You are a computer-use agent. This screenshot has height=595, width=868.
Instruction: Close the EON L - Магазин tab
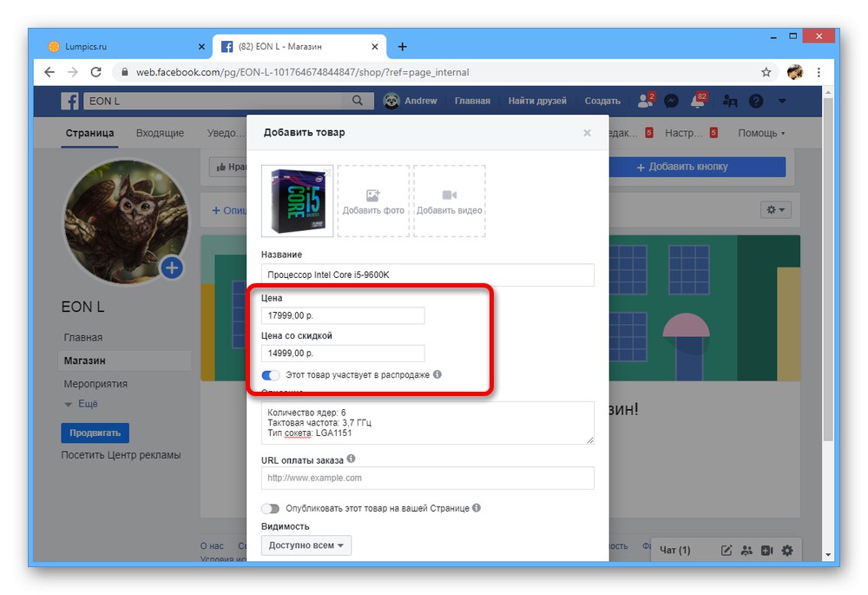point(375,47)
